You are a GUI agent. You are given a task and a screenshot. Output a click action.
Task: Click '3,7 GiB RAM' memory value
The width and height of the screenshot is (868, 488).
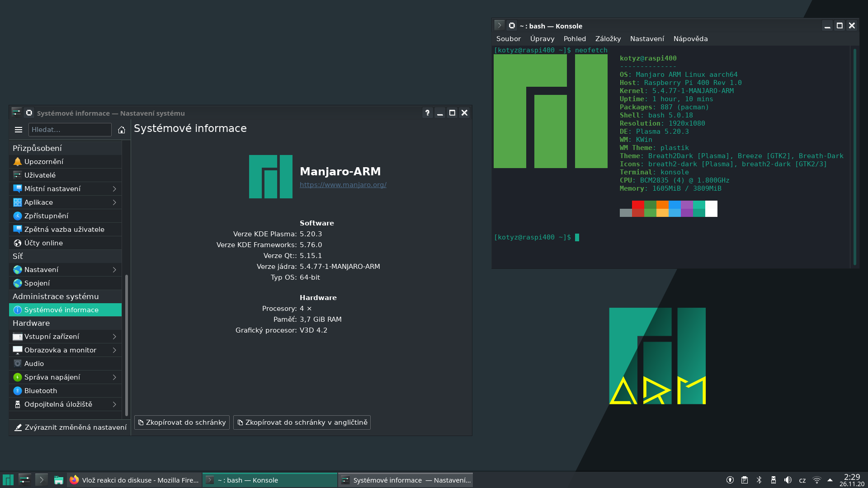coord(321,319)
